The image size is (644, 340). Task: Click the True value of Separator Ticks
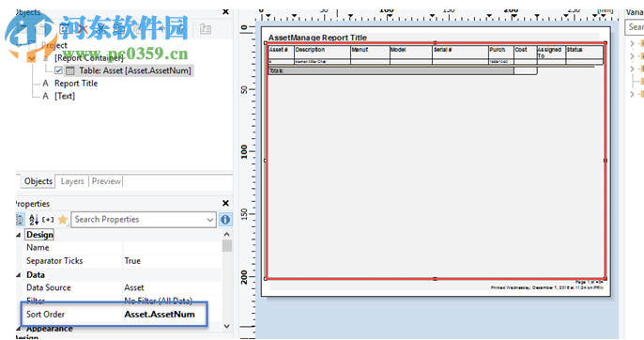(132, 261)
